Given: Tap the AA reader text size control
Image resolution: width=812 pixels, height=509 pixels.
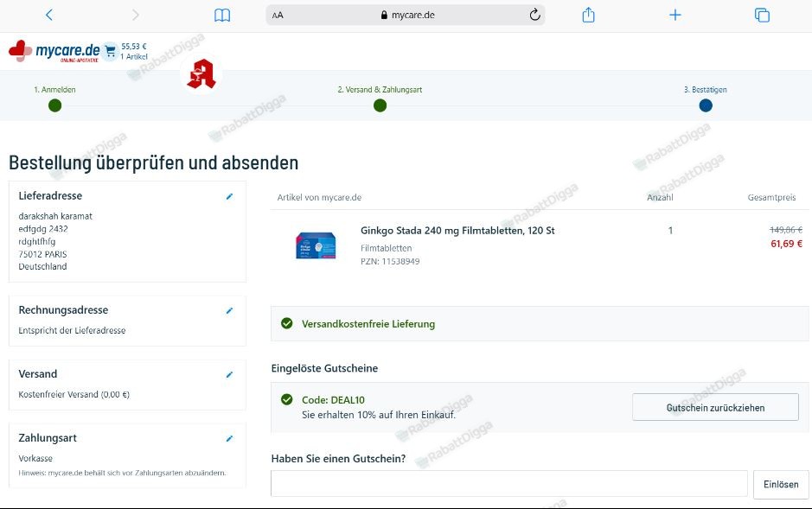Looking at the screenshot, I should tap(278, 16).
